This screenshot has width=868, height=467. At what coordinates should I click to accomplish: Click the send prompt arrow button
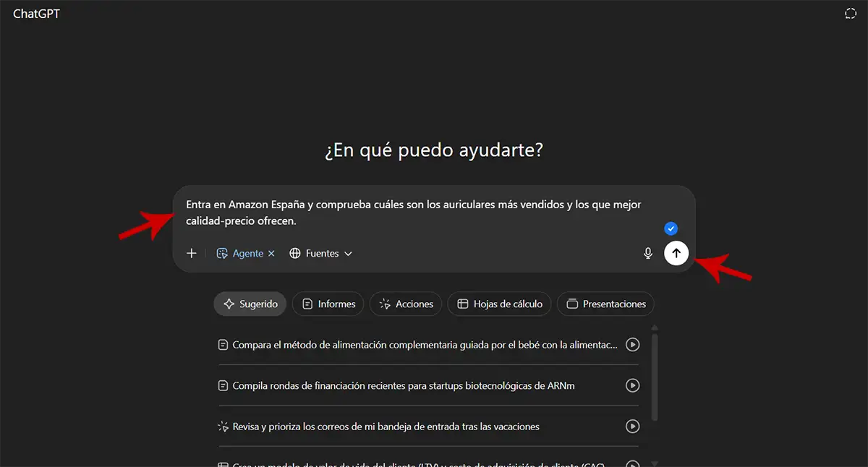click(676, 253)
